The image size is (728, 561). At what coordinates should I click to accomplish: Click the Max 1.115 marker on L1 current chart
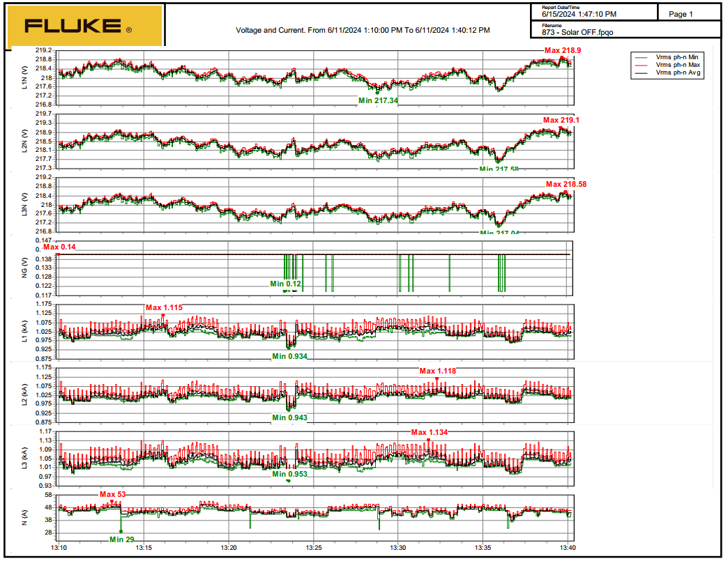[x=164, y=308]
